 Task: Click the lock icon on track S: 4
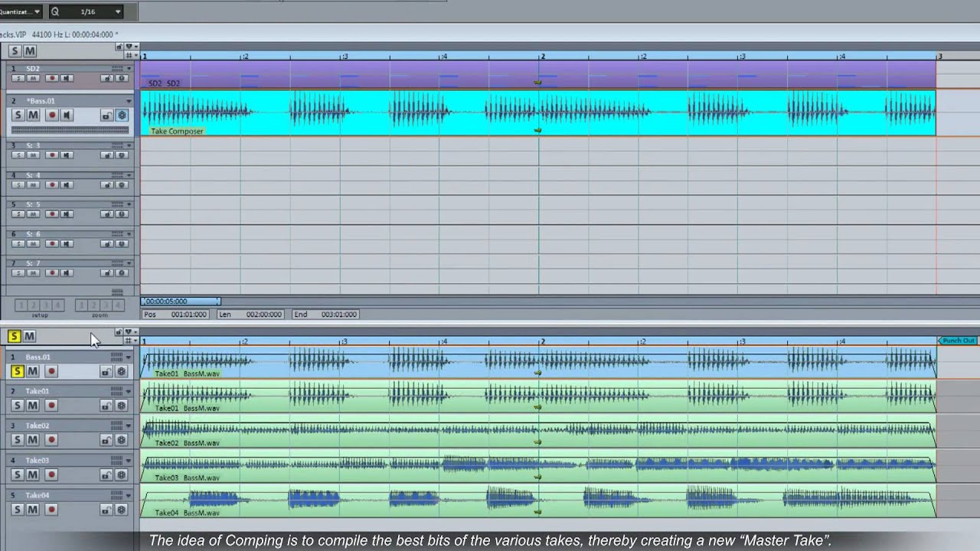(x=106, y=184)
